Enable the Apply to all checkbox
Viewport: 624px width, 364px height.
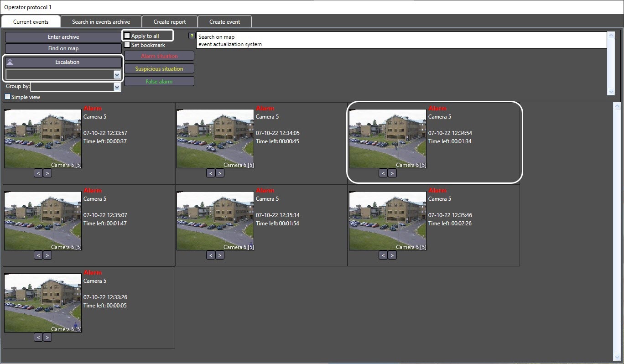tap(127, 36)
